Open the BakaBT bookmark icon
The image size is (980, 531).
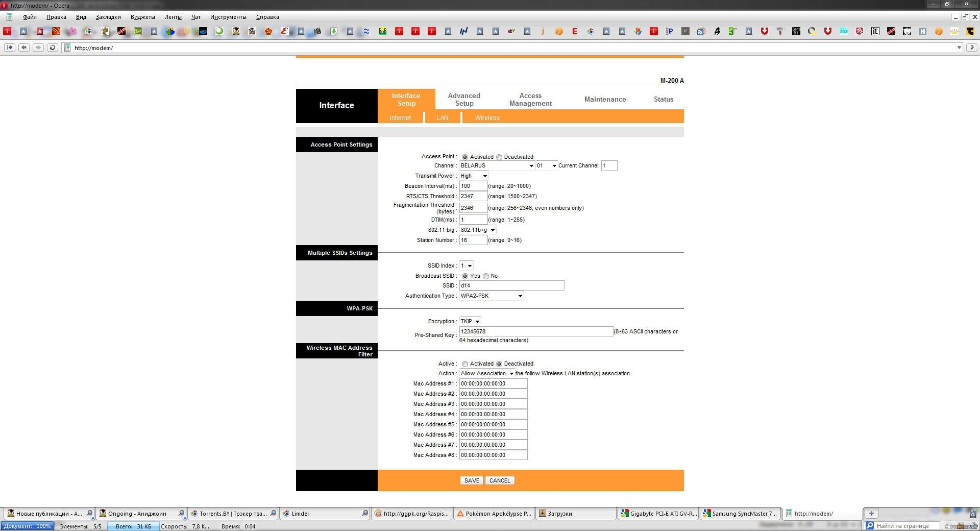click(796, 31)
